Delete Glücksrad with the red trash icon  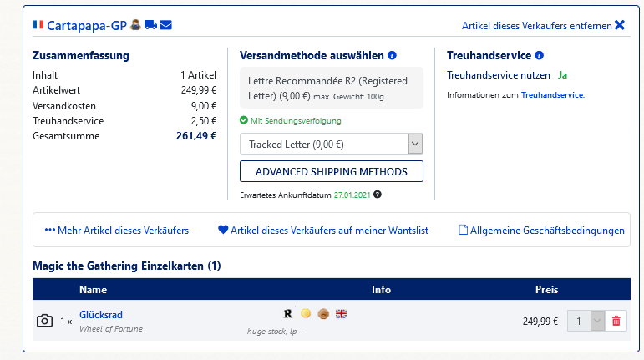click(616, 321)
